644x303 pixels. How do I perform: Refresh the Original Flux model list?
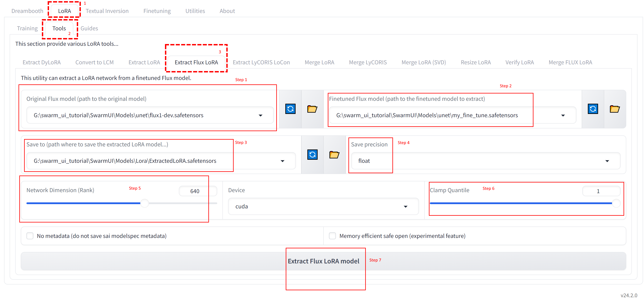tap(290, 109)
